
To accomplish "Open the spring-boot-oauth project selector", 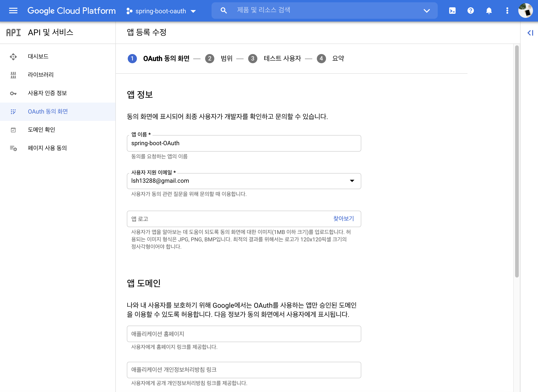I will 161,11.
